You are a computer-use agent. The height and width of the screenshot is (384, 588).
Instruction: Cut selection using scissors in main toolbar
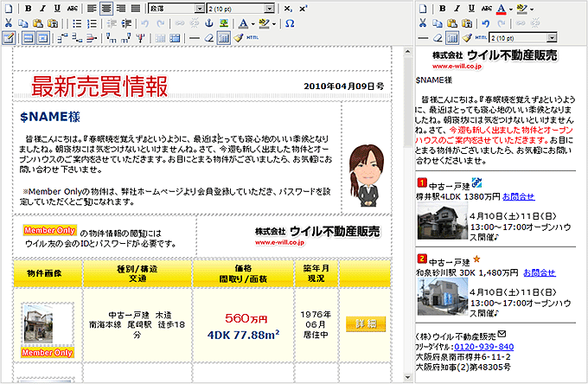[x=8, y=23]
